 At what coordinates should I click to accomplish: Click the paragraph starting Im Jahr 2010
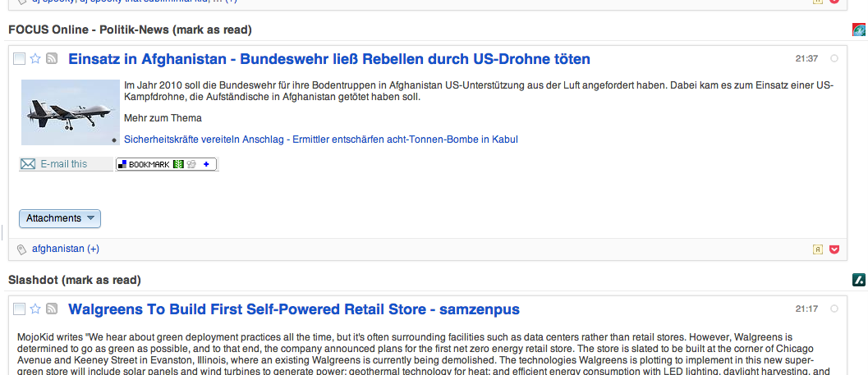coord(479,91)
